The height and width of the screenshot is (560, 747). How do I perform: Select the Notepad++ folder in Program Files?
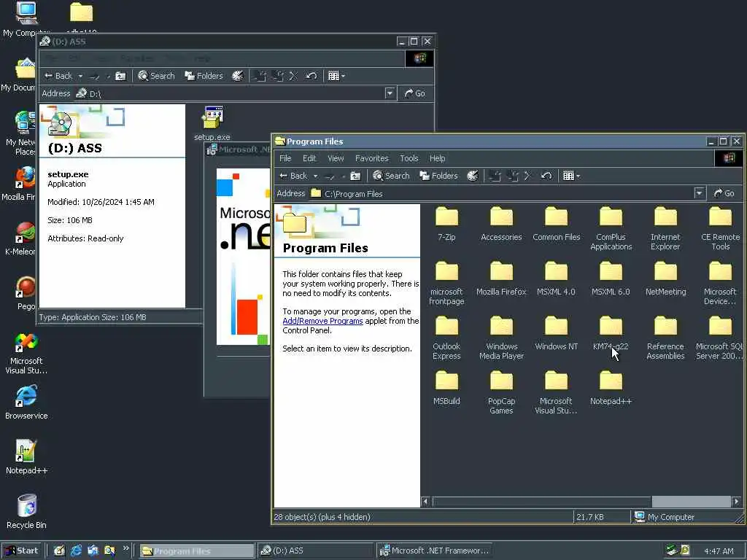point(611,388)
